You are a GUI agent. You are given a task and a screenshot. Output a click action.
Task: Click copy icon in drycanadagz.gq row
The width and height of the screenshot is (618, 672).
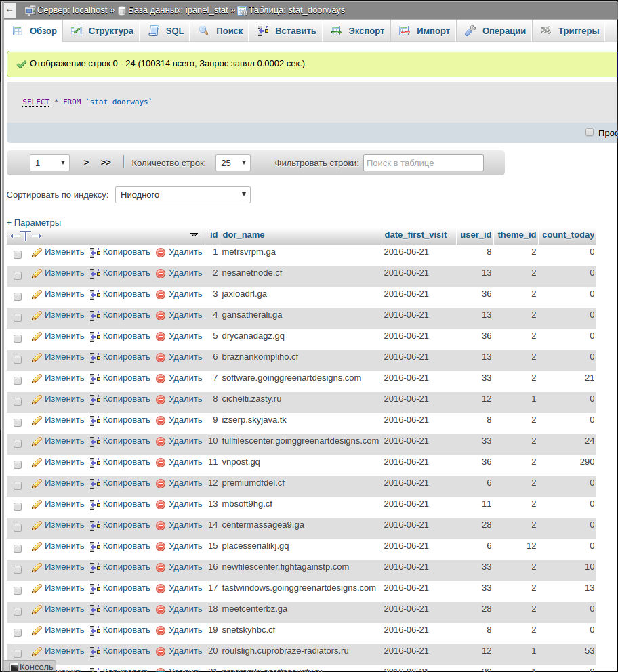click(95, 337)
